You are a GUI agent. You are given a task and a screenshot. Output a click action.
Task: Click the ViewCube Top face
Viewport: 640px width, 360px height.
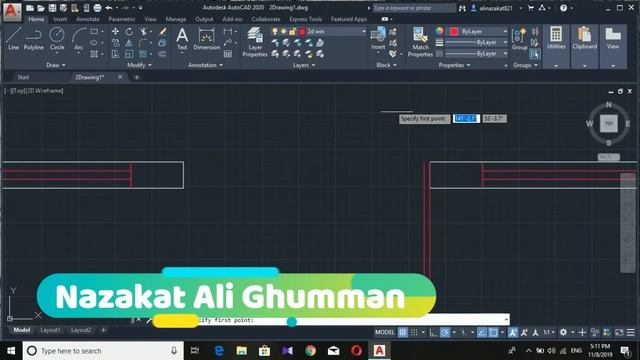tap(609, 123)
